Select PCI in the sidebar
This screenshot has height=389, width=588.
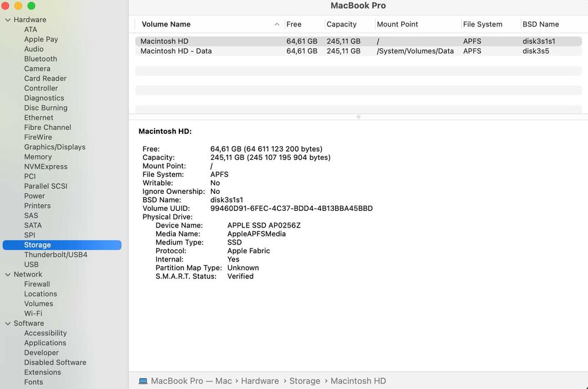pyautogui.click(x=30, y=176)
